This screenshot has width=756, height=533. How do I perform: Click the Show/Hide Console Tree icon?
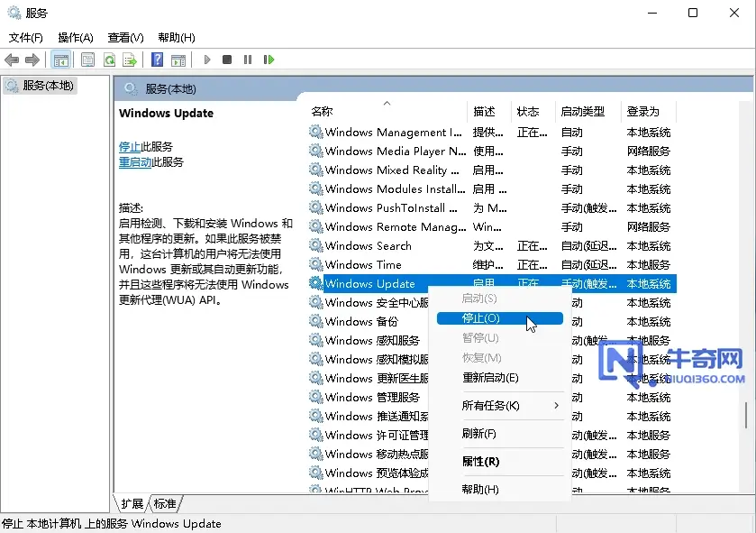pyautogui.click(x=60, y=60)
